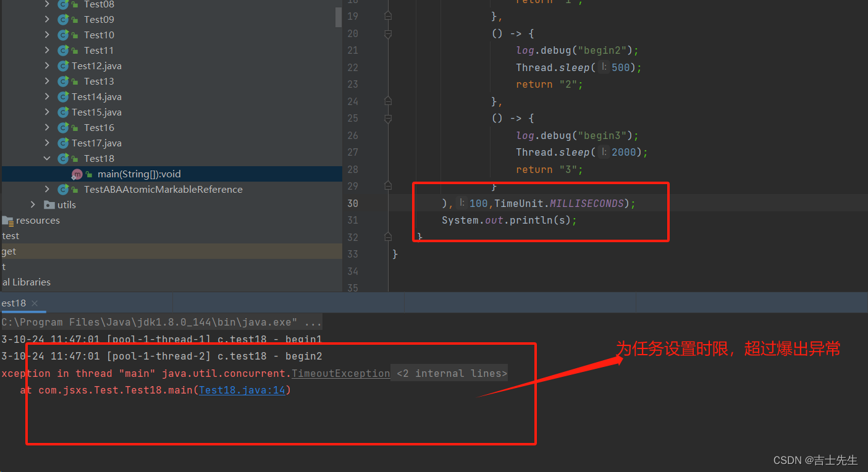This screenshot has width=868, height=472.
Task: Expand the folded '<2 internal lines>' in console
Action: click(452, 373)
